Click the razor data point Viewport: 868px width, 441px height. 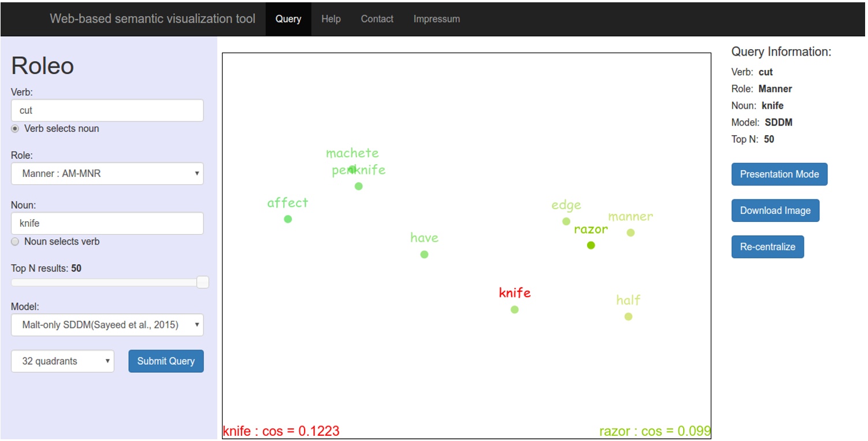coord(591,245)
